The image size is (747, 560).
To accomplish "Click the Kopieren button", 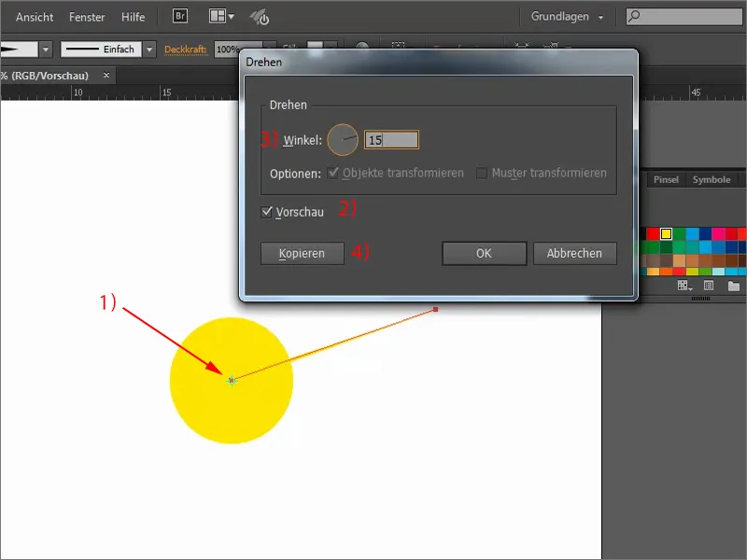I will coord(302,253).
